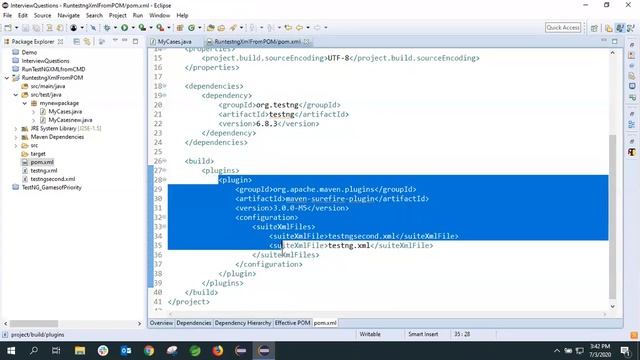This screenshot has height=360, width=640.
Task: Switch to the Overview tab of POM editor
Action: click(161, 323)
